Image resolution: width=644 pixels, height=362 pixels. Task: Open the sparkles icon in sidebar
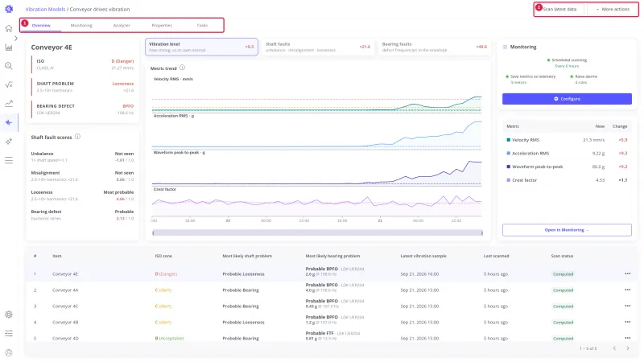[x=9, y=142]
